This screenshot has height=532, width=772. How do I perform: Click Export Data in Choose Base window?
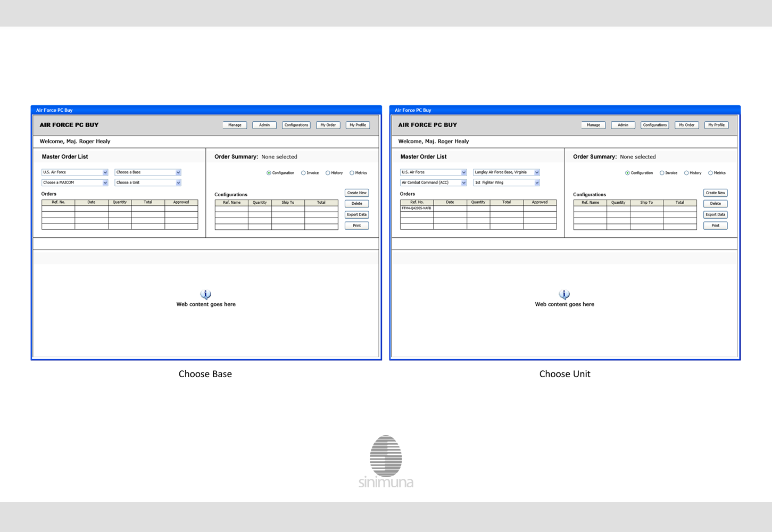tap(357, 214)
